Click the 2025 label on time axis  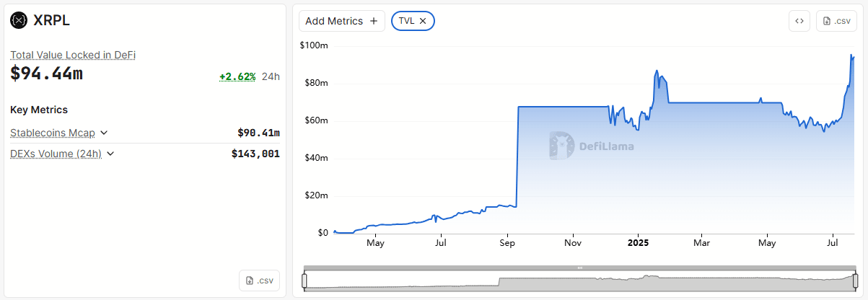tap(638, 243)
